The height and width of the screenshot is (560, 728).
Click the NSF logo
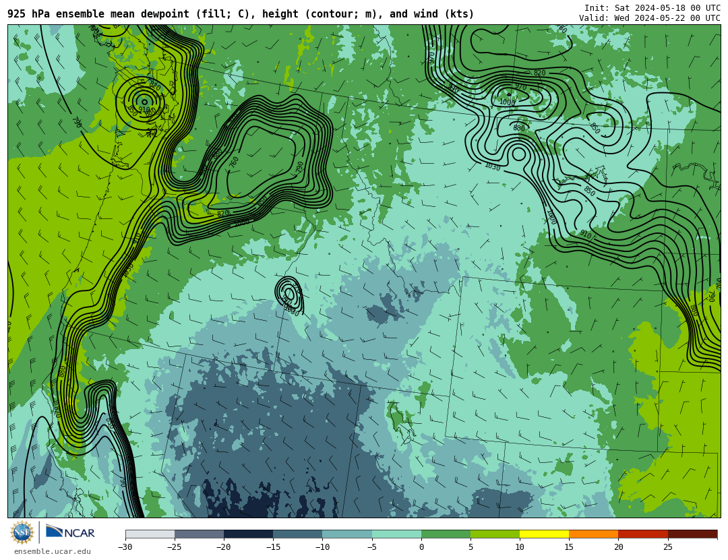[22, 532]
